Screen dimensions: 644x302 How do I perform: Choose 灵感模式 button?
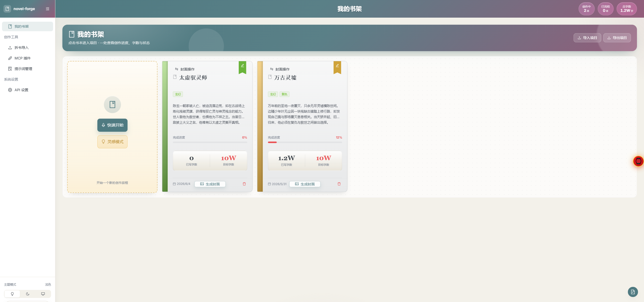pos(112,142)
